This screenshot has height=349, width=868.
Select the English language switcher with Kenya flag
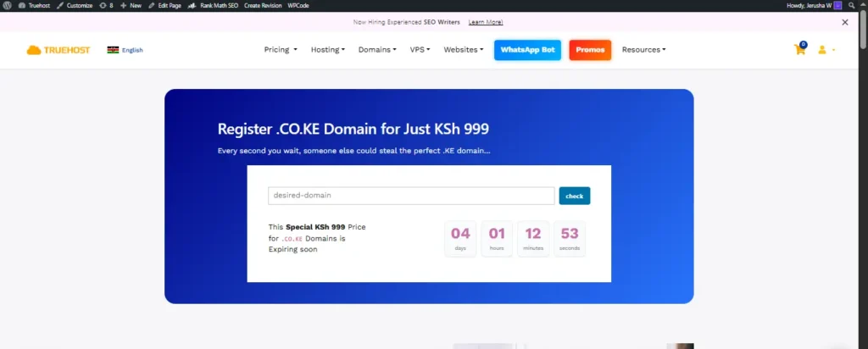coord(125,50)
